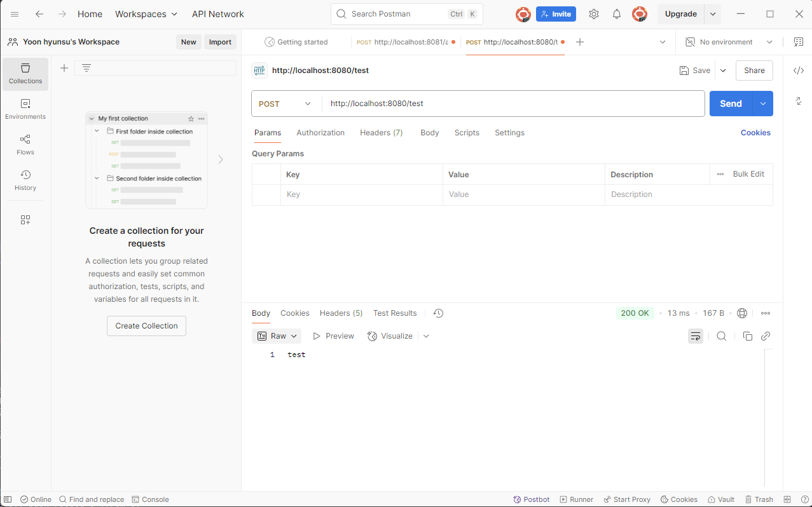Open the settings gear icon
Viewport: 812px width, 507px height.
pyautogui.click(x=593, y=14)
